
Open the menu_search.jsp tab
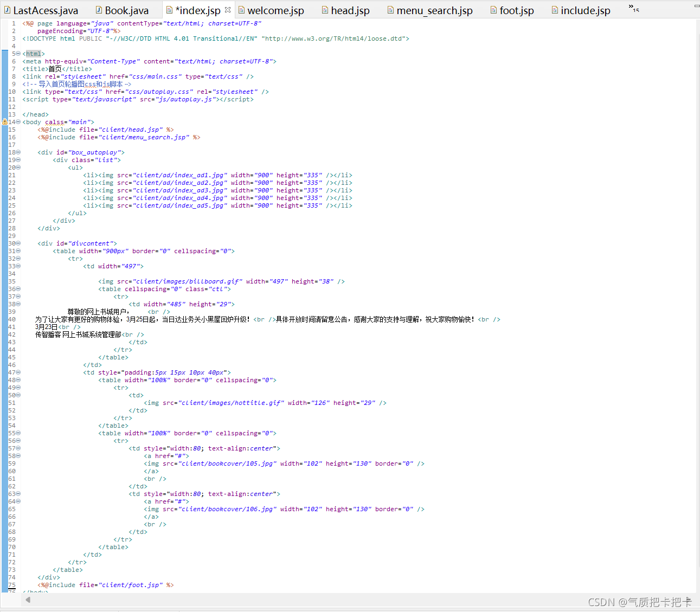click(x=429, y=10)
